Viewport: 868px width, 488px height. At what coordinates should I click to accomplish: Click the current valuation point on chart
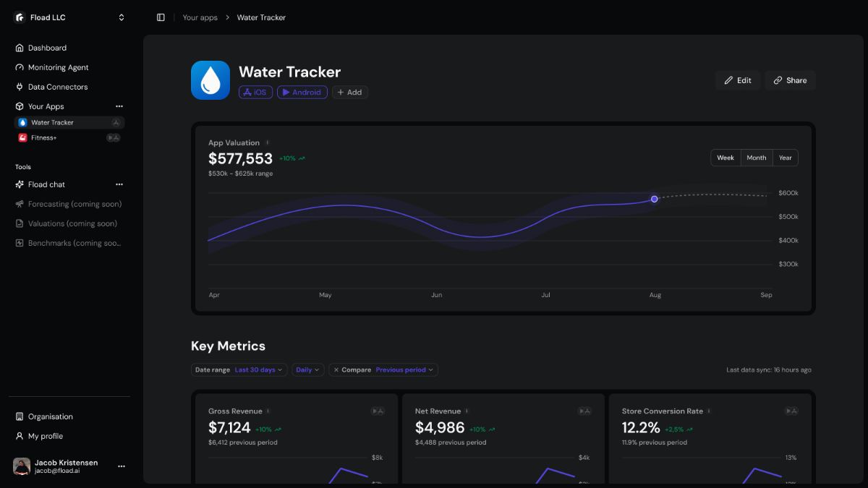coord(654,199)
